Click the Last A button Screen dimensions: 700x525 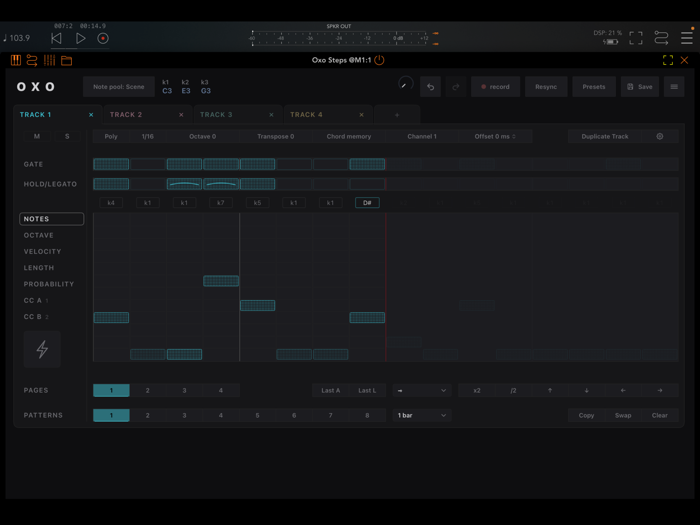click(330, 390)
